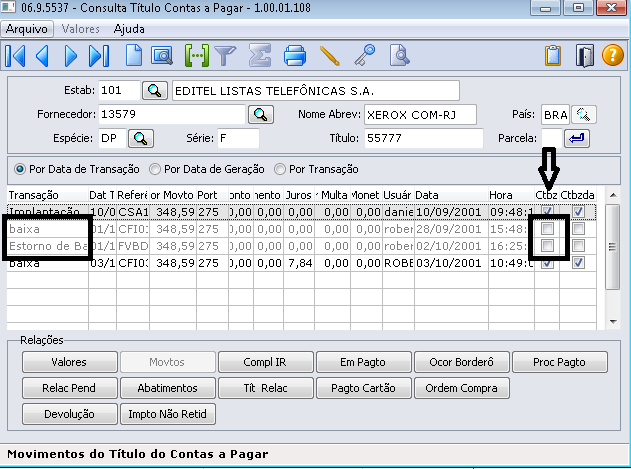This screenshot has height=469, width=631.
Task: Click Estab lookup magnifier button
Action: [x=155, y=90]
